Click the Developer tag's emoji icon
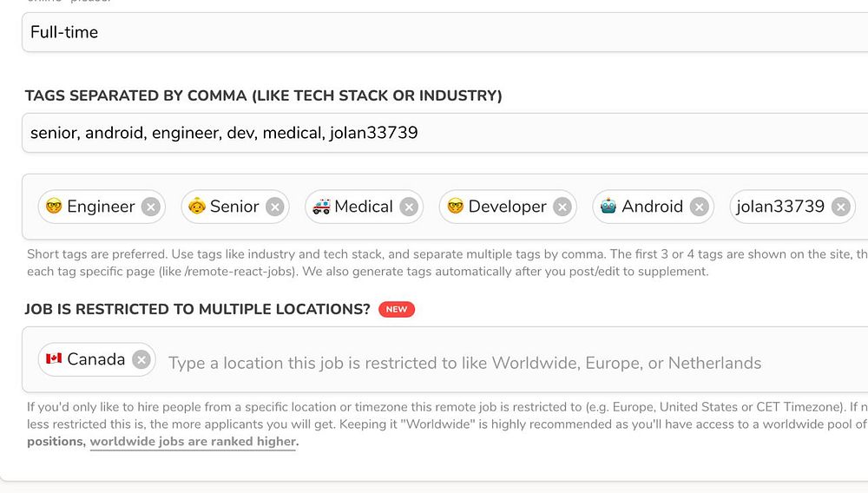Screen dimensions: 868x493 pos(455,207)
